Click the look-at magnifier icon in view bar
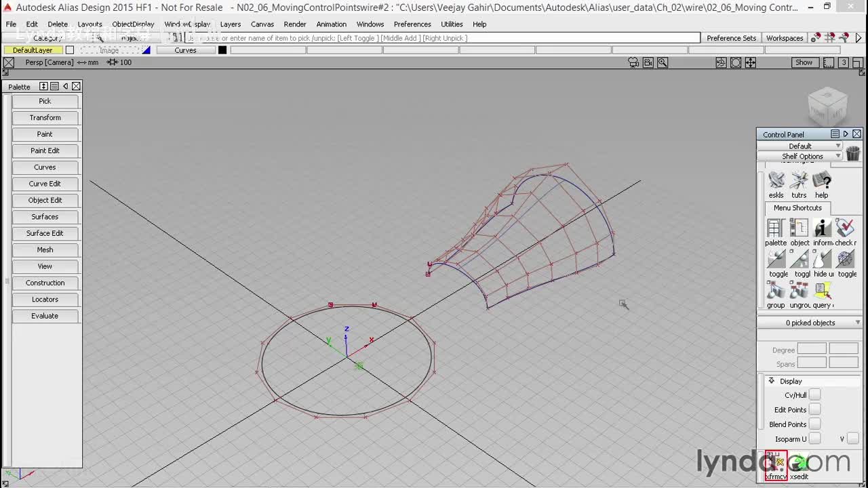Screen dimensions: 868x488 (x=663, y=62)
